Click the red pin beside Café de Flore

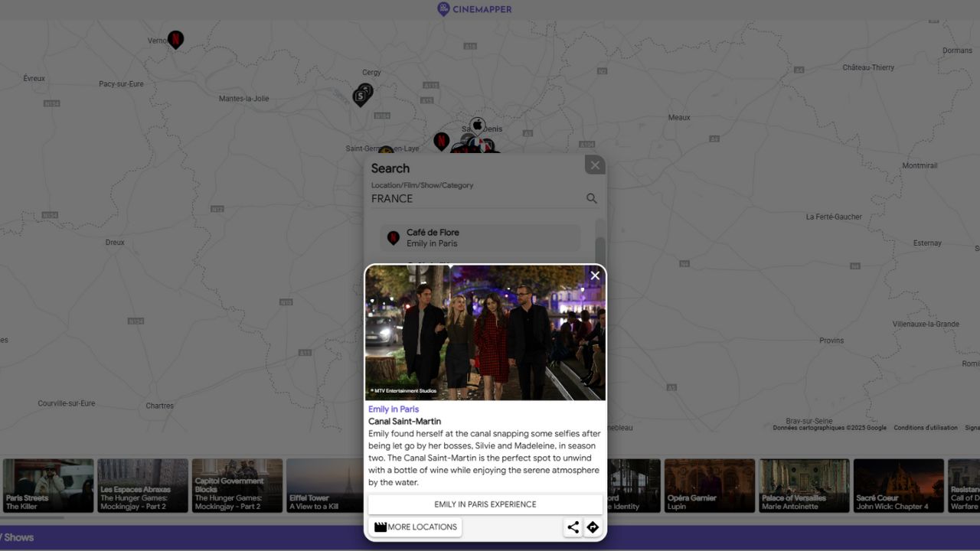coord(393,237)
